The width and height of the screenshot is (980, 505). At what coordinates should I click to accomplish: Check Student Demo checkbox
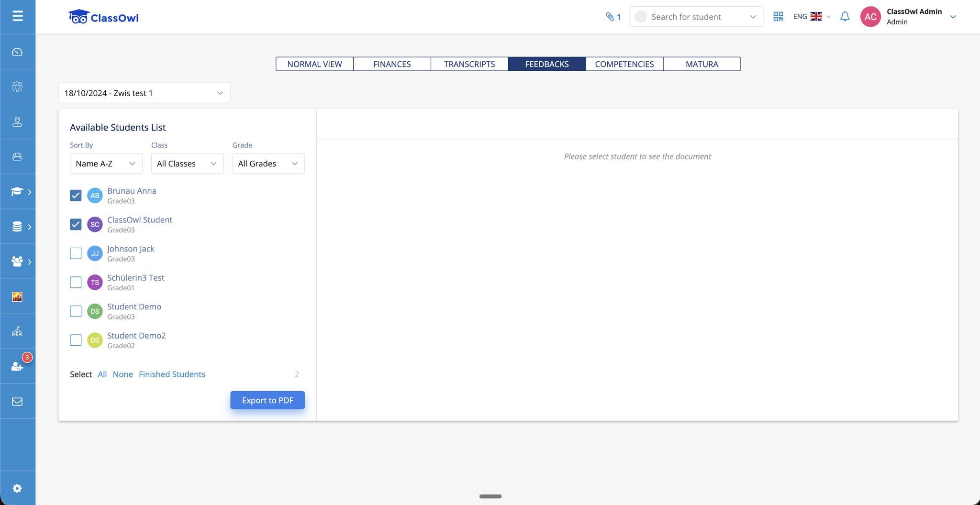tap(76, 311)
